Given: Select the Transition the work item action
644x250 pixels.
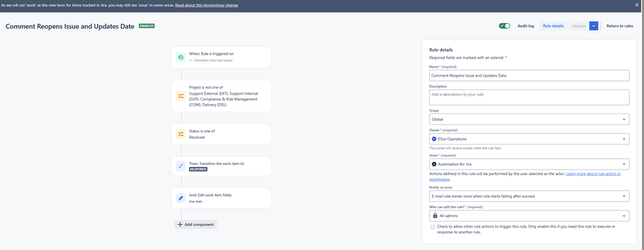Looking at the screenshot, I should [221, 166].
